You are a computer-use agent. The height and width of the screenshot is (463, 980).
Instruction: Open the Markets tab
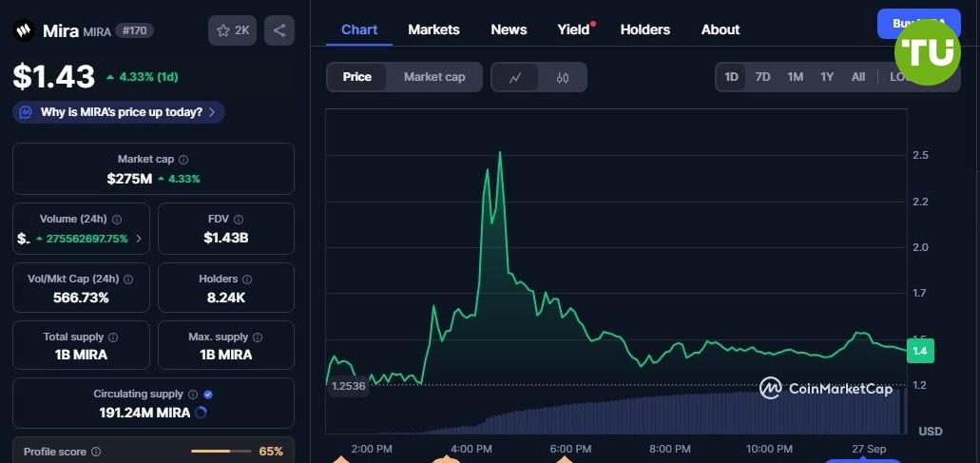(x=433, y=29)
